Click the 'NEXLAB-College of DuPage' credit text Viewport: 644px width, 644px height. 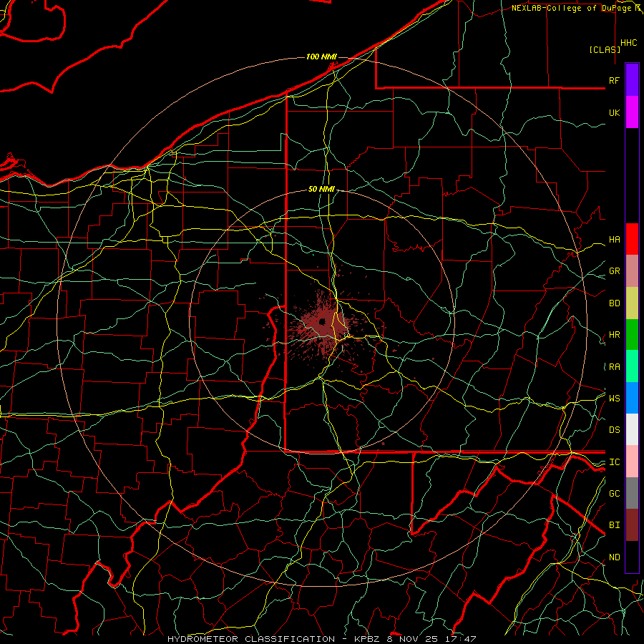[x=571, y=8]
